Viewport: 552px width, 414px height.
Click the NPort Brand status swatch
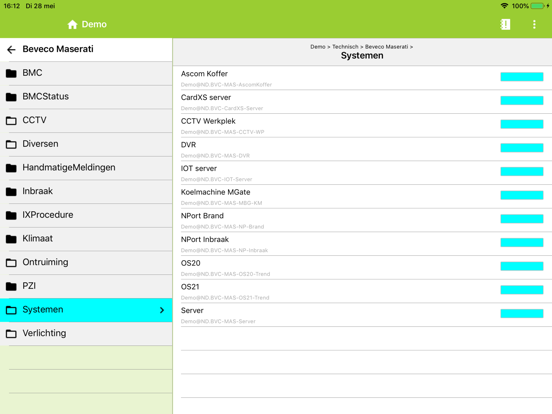coord(522,219)
